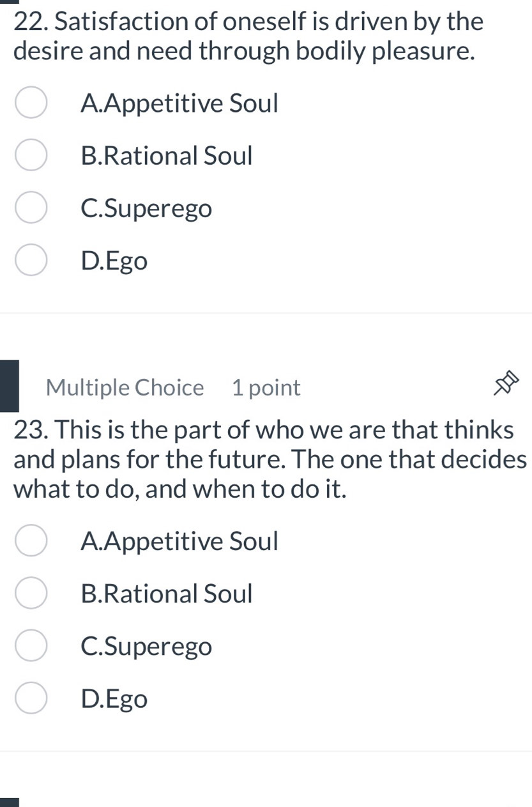Click 'D.Ego' label under question 23

point(114,700)
